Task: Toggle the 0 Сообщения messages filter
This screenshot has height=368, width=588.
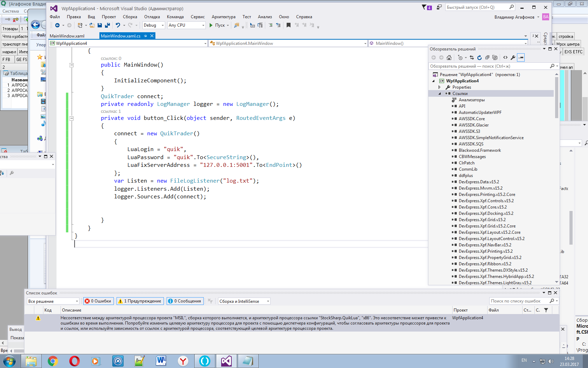Action: (184, 301)
